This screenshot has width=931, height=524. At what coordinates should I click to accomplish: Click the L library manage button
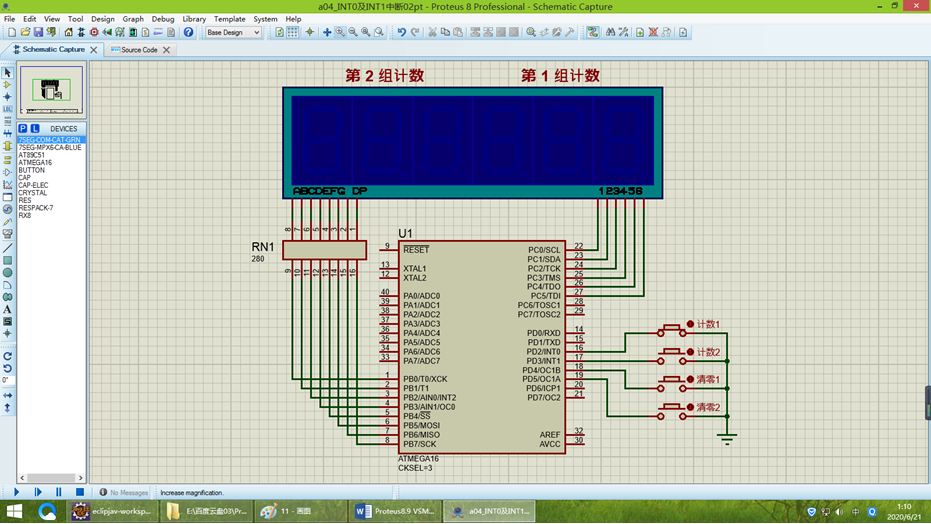tap(35, 129)
